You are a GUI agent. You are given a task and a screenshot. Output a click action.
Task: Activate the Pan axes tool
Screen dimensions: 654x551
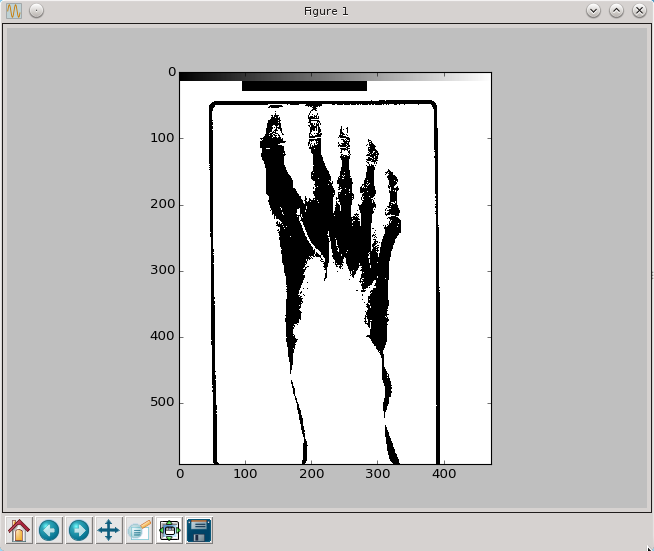point(109,530)
